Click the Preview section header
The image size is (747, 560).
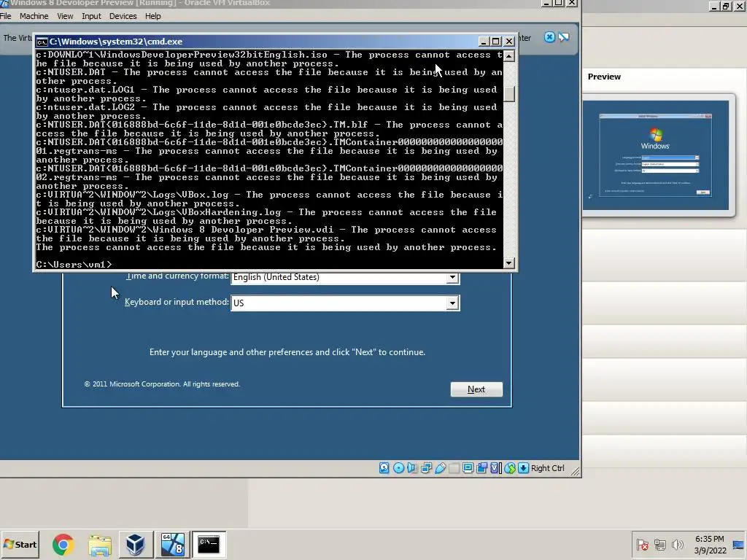tap(604, 77)
